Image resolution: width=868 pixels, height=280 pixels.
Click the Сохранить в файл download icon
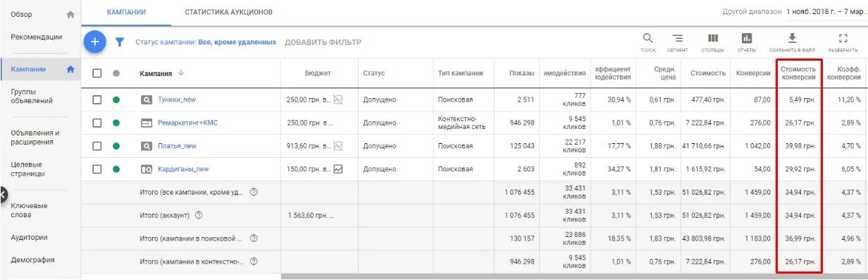[x=792, y=38]
